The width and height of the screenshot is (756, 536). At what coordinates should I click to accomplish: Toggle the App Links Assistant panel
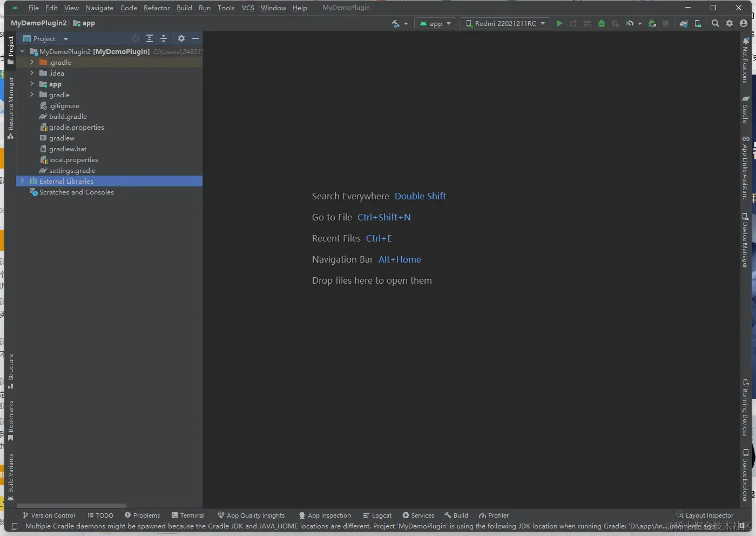[x=746, y=167]
